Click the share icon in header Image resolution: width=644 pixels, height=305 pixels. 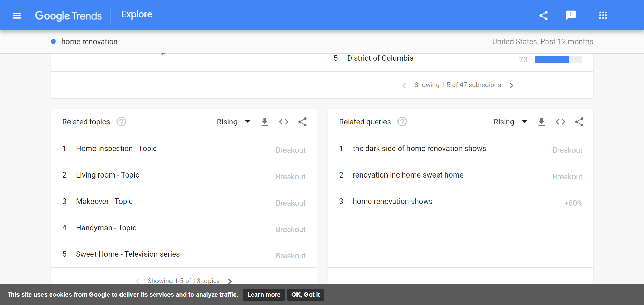[543, 15]
